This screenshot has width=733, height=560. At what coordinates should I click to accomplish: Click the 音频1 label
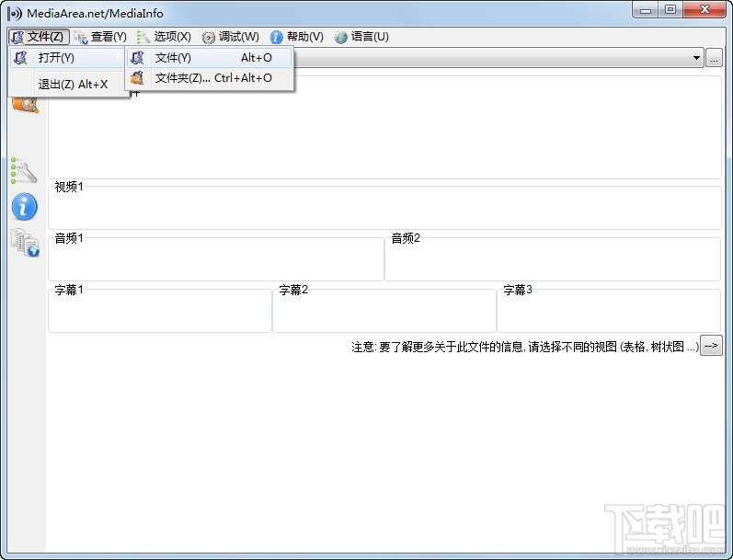click(69, 238)
